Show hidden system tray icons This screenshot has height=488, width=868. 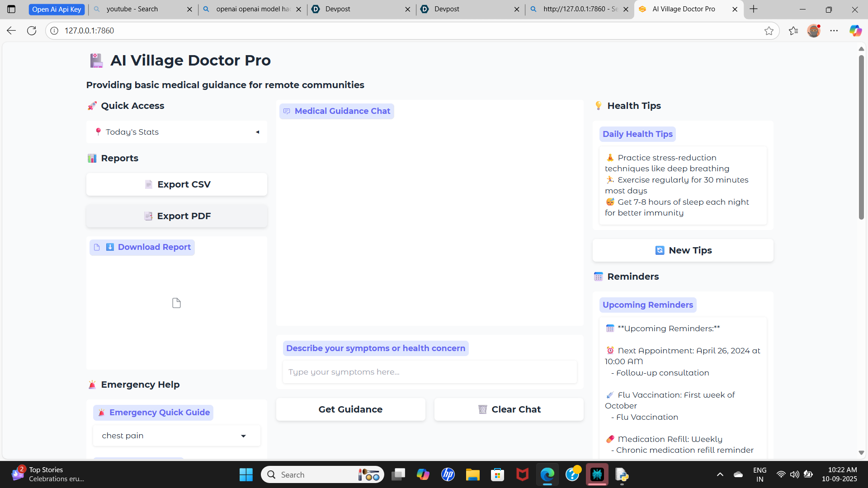click(720, 474)
